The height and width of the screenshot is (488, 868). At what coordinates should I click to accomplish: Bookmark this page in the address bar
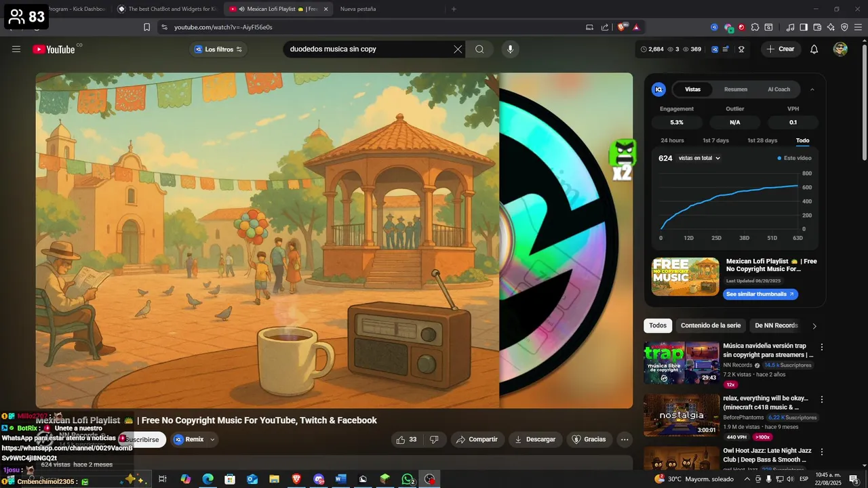point(146,27)
